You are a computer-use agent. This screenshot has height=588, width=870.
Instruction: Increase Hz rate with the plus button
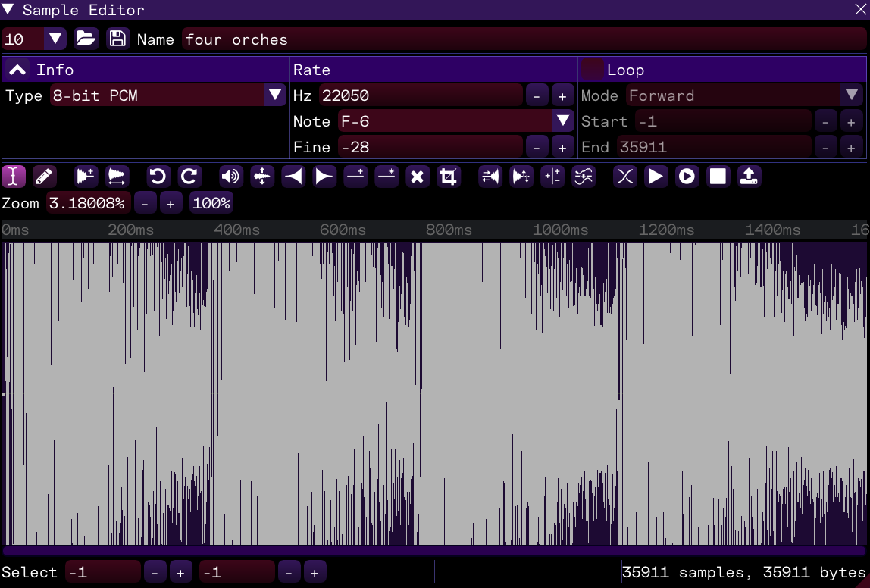562,95
